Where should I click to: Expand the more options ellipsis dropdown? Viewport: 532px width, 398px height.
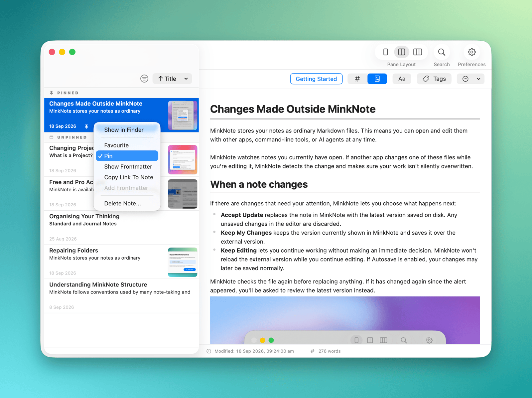470,79
